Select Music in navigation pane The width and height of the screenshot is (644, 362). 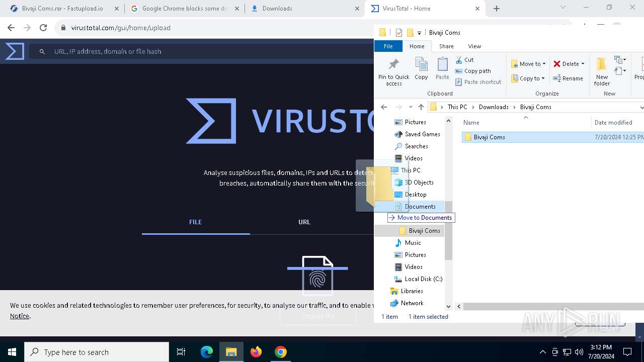[x=413, y=243]
